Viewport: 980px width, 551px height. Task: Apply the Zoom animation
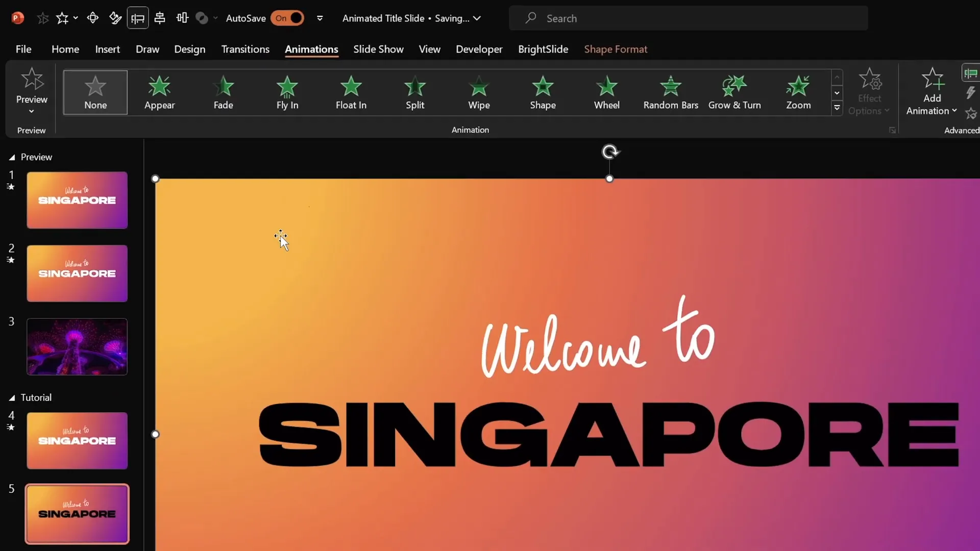click(x=798, y=92)
